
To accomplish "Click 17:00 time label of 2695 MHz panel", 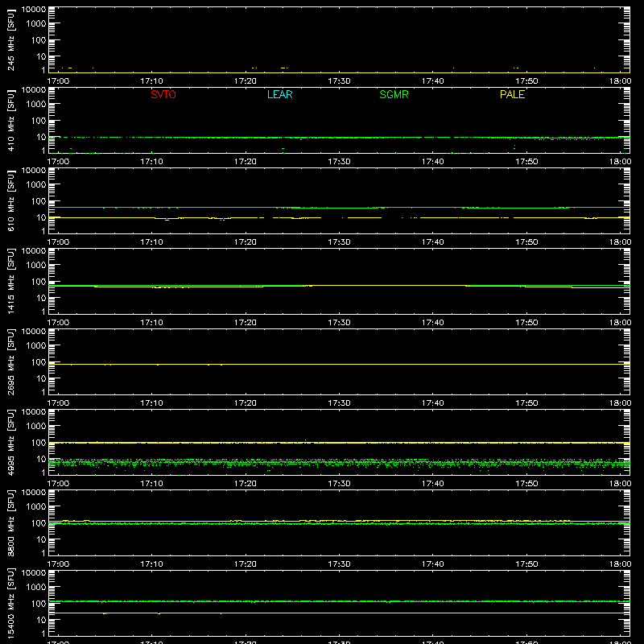I will pos(58,403).
